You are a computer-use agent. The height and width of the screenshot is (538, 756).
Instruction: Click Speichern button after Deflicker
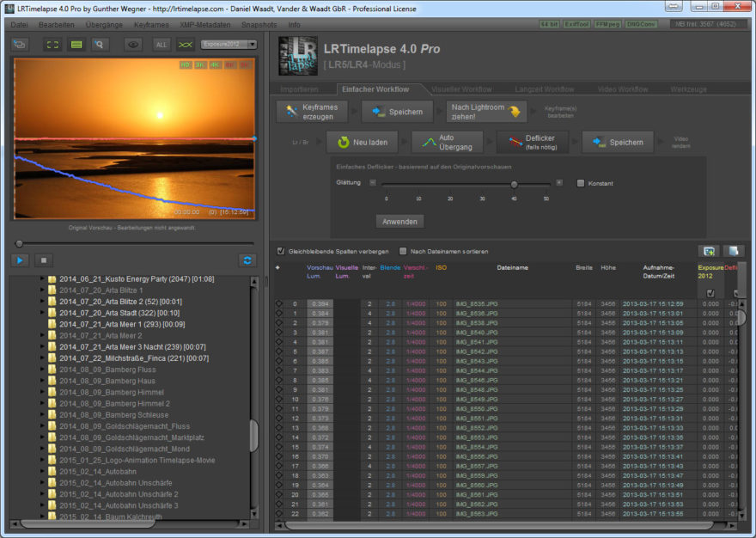(x=618, y=143)
